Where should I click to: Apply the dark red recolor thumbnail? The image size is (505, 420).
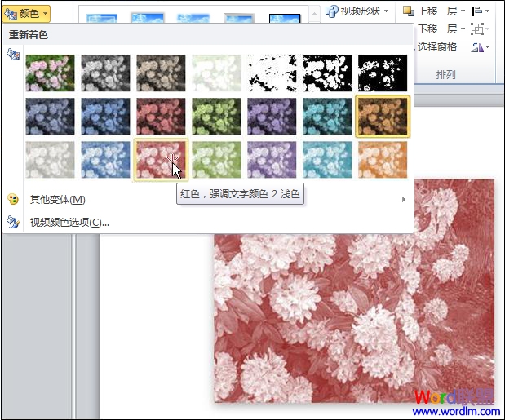pos(161,116)
